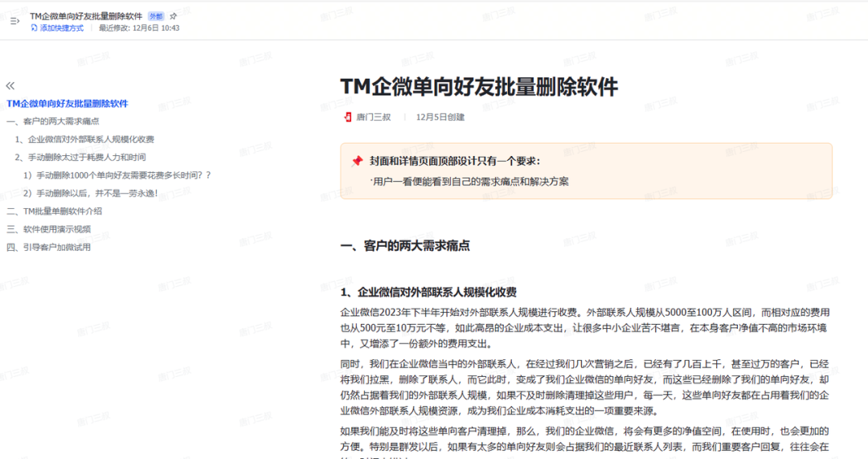The height and width of the screenshot is (459, 868).
Task: Click the 最近修改: 12月6日 10:43 text
Action: pos(139,28)
